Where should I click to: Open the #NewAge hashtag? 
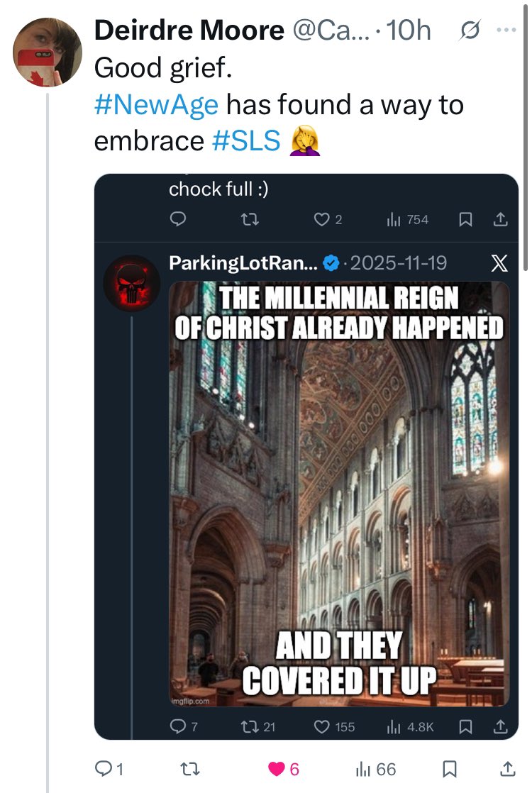point(156,105)
